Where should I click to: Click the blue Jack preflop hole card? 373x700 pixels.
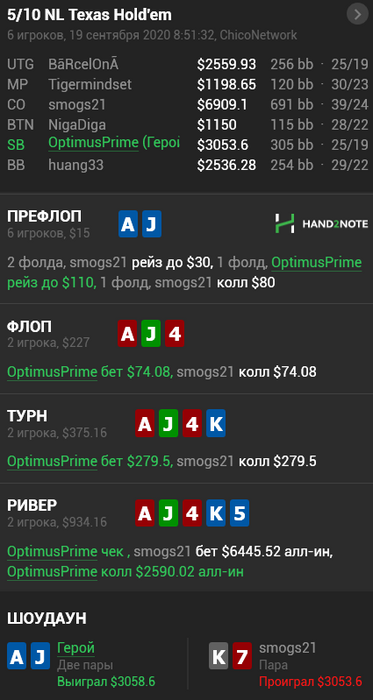pos(151,224)
